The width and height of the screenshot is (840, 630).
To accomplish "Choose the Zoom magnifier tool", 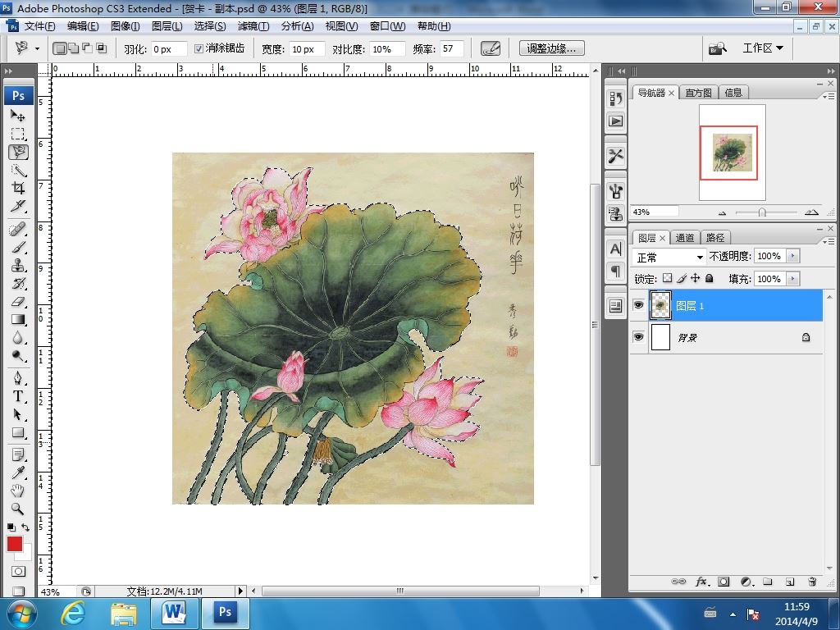I will [x=18, y=509].
